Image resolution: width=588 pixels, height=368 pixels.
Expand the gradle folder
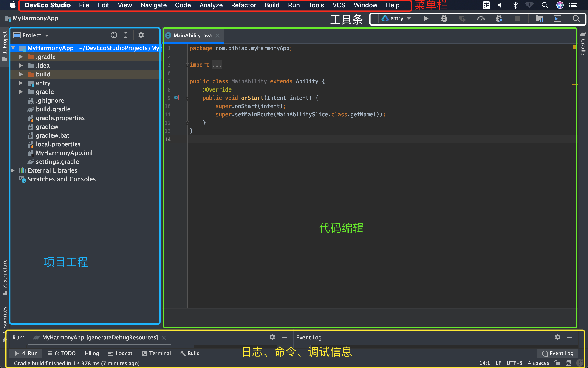coord(21,92)
